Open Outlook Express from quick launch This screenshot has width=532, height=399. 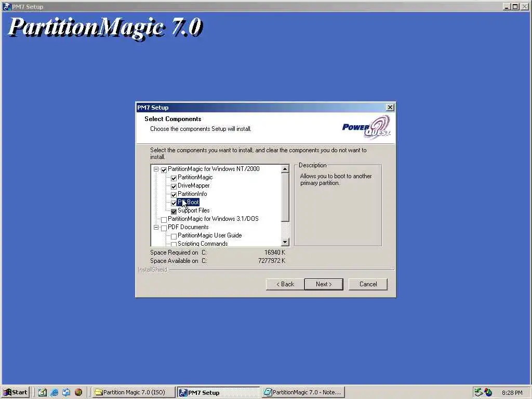coord(66,392)
